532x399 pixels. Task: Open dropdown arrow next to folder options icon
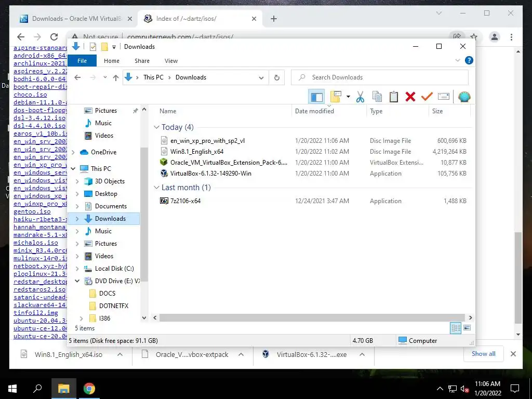348,97
